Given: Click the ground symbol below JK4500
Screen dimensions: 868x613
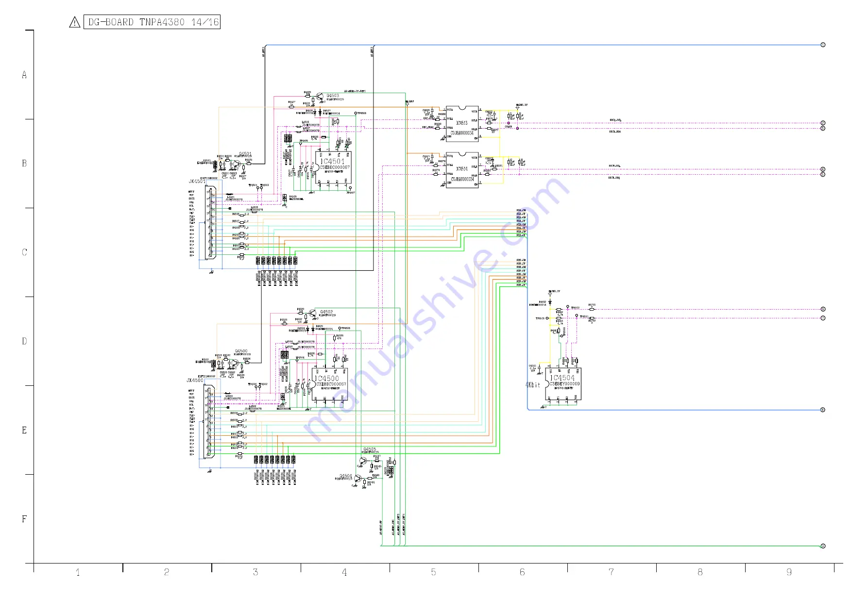Looking at the screenshot, I should (x=209, y=471).
